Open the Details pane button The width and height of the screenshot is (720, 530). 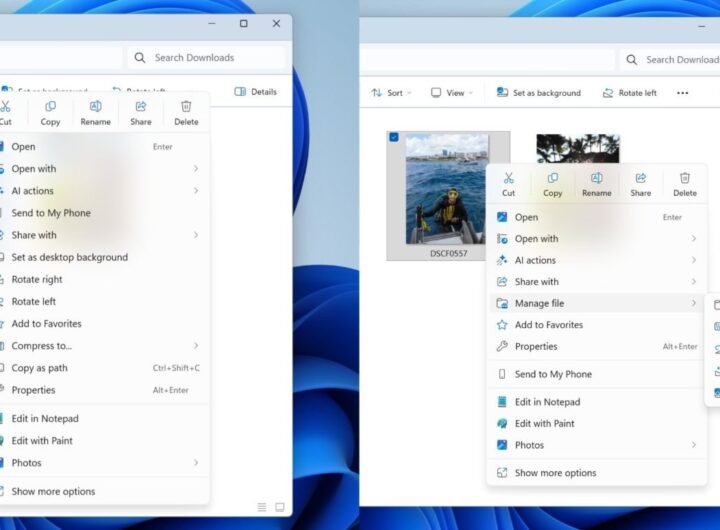[x=255, y=92]
